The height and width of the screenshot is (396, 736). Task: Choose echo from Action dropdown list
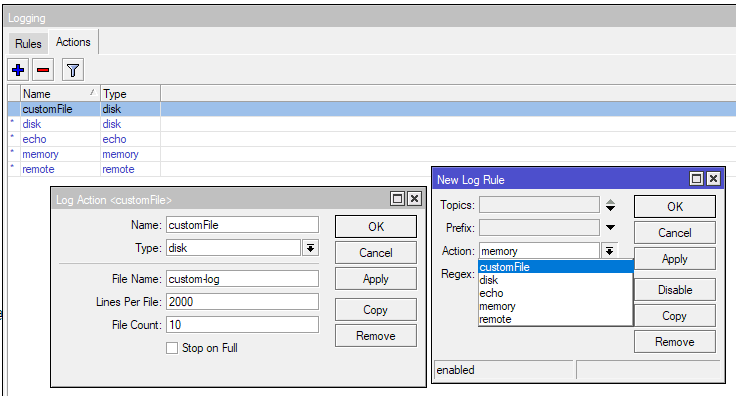556,293
